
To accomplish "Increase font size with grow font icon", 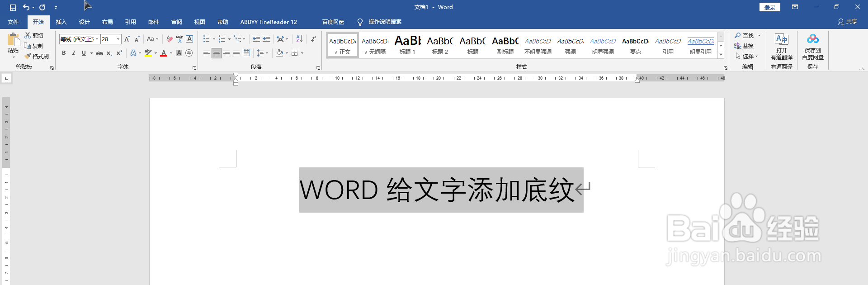I will click(127, 39).
